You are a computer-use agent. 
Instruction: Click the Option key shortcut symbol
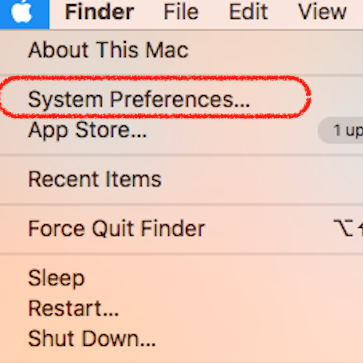click(343, 228)
